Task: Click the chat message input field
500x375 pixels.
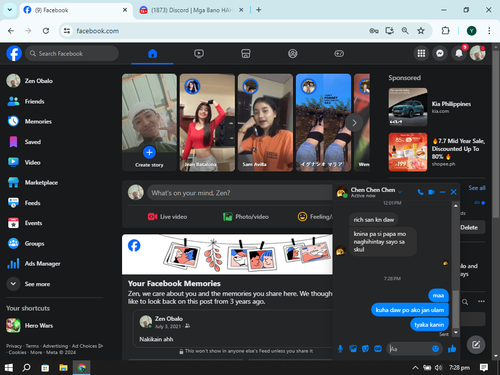Action: (409, 349)
